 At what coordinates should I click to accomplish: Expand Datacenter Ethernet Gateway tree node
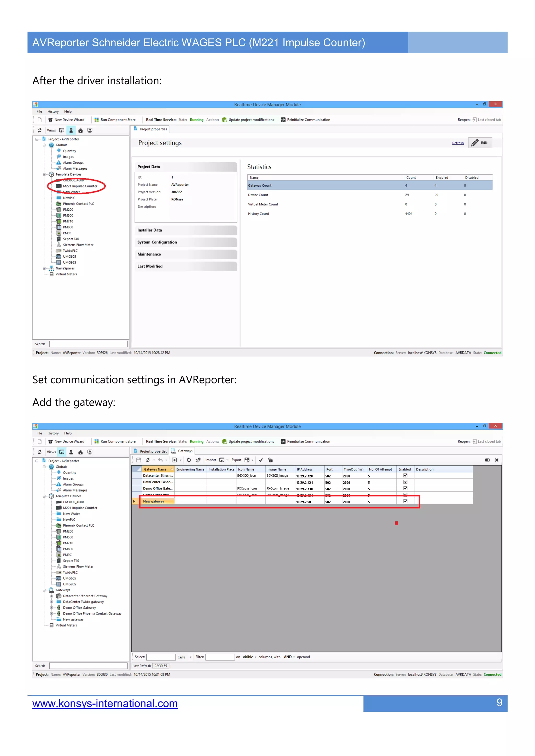click(x=51, y=596)
